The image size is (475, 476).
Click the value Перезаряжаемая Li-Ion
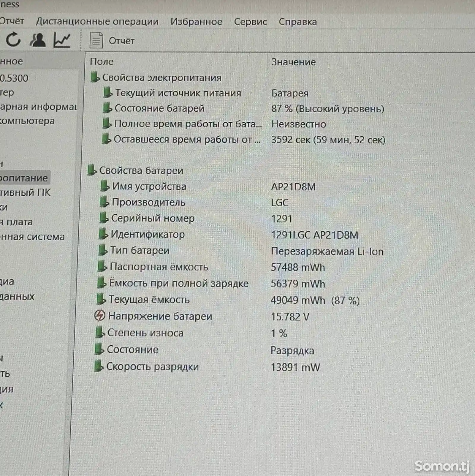click(x=327, y=252)
